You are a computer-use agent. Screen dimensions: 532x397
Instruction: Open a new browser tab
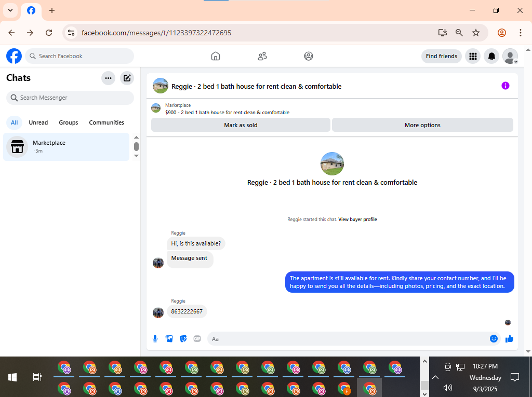coord(52,10)
